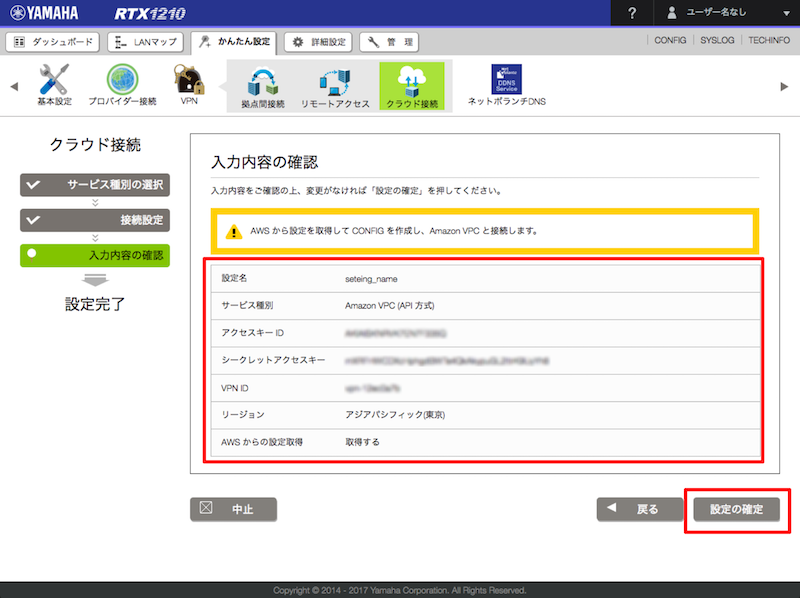This screenshot has width=800, height=598.
Task: Click the help question mark icon
Action: (x=632, y=13)
